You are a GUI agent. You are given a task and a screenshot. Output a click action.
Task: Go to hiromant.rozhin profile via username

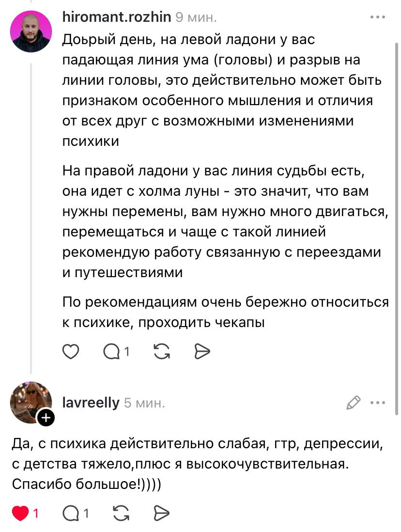click(117, 17)
